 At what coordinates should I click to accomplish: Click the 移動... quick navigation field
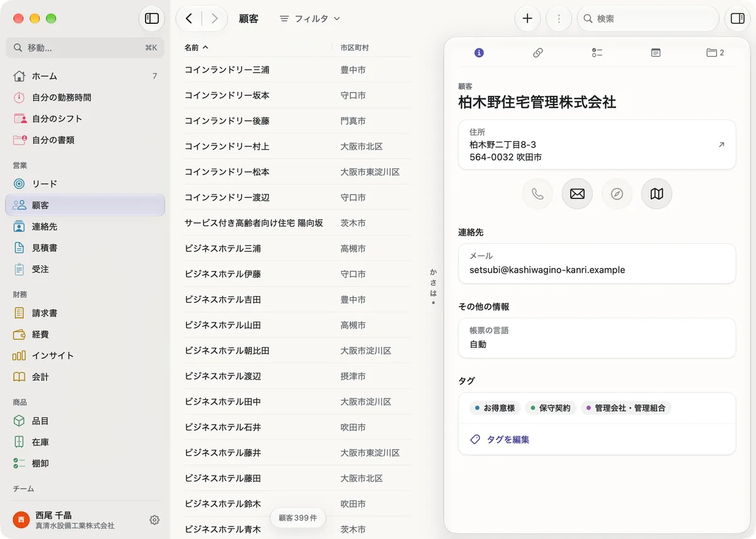(x=85, y=48)
